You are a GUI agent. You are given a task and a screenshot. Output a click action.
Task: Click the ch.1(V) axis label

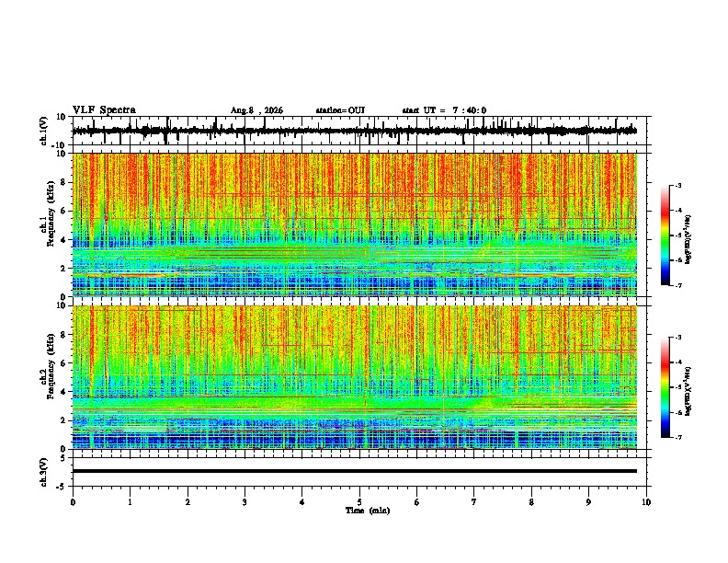coord(44,131)
